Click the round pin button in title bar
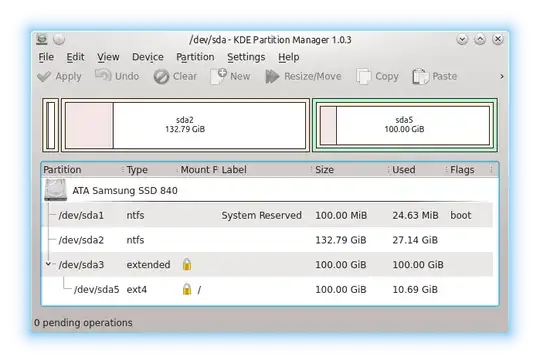 click(x=59, y=40)
